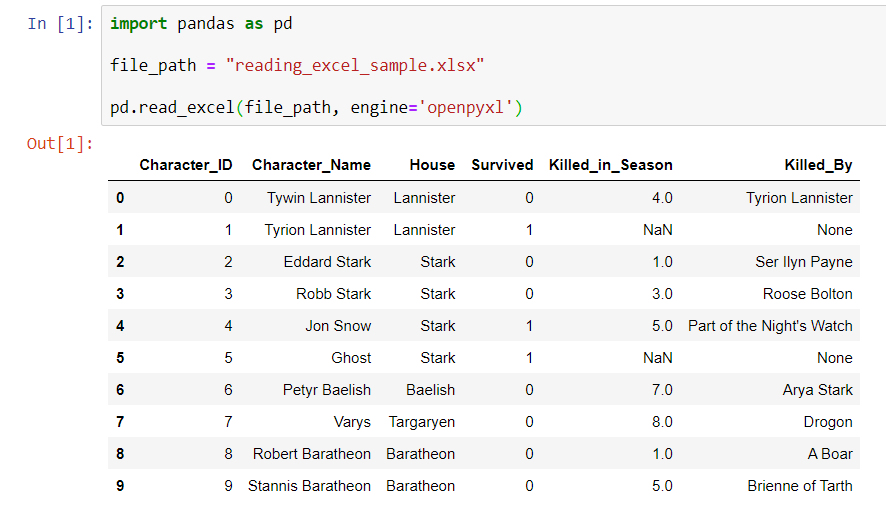Click the Targaryen house cell
This screenshot has width=886, height=515.
(422, 422)
